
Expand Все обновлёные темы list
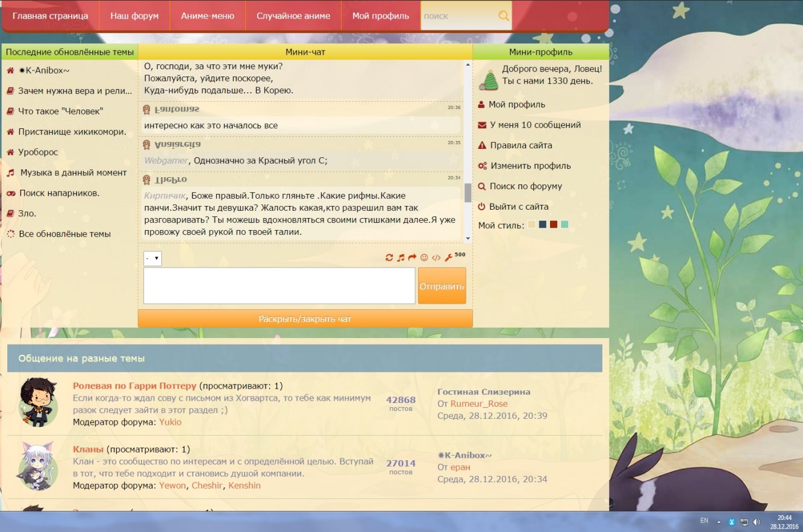pyautogui.click(x=64, y=234)
